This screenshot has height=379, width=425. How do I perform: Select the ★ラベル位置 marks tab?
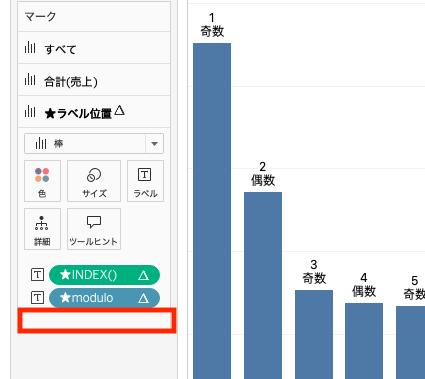94,112
